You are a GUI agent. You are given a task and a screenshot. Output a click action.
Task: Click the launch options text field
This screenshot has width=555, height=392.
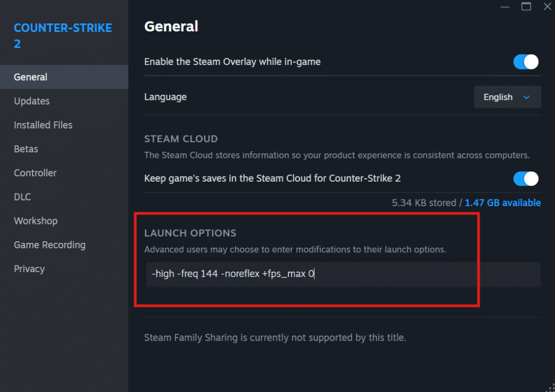(343, 274)
